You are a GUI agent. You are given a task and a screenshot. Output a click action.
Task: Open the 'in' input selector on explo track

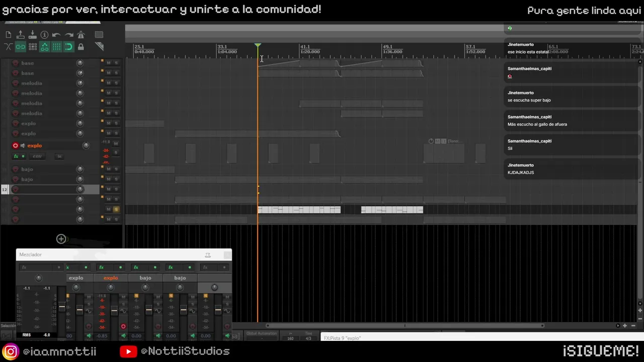(x=59, y=156)
